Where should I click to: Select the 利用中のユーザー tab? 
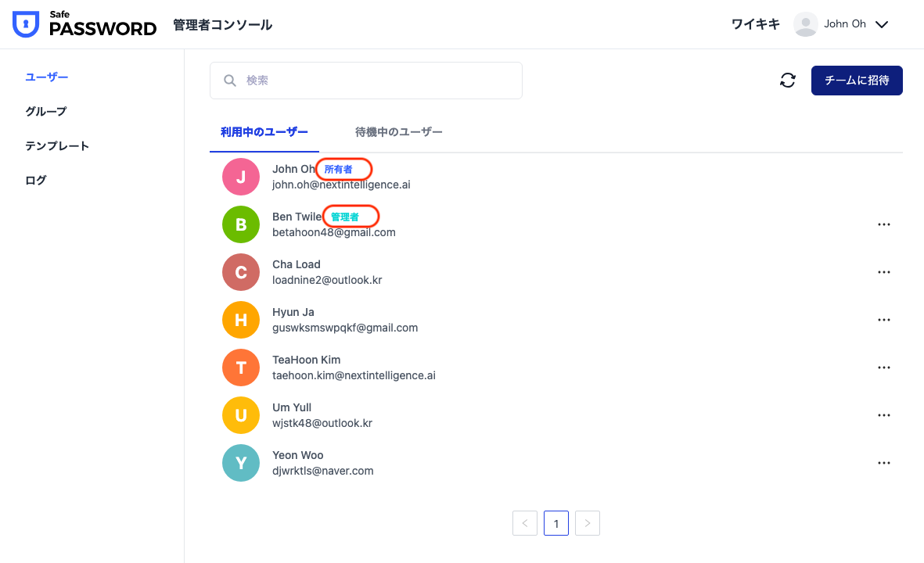(x=264, y=132)
